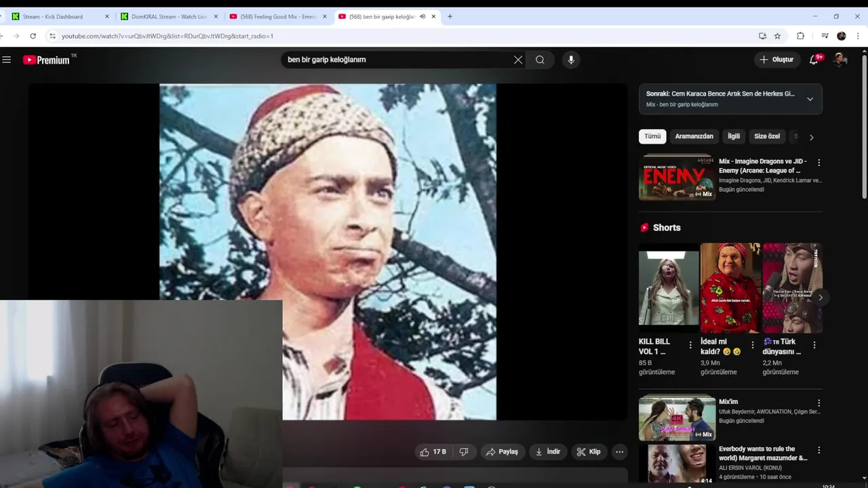Open more actions next to Klip

(x=619, y=451)
